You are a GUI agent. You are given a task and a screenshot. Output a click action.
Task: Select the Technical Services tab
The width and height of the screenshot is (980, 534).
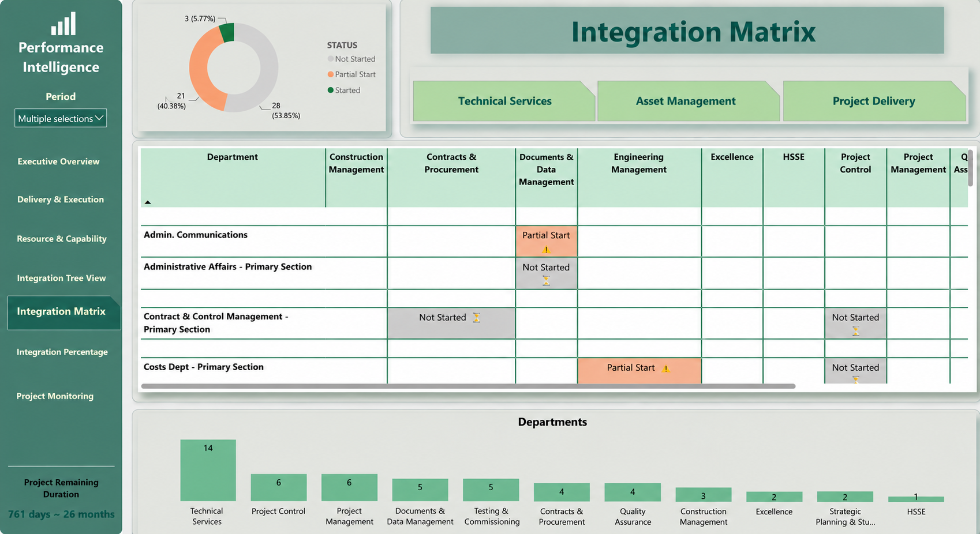coord(504,101)
